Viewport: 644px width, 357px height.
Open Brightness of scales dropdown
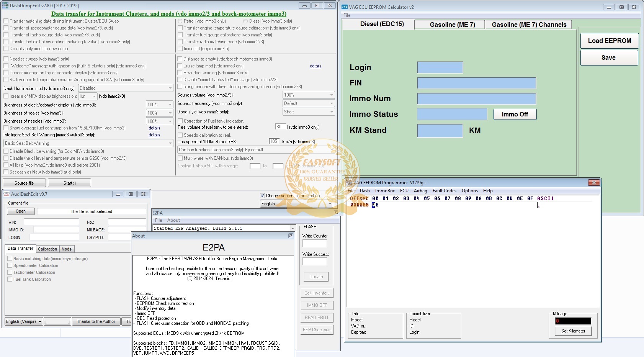[x=160, y=113]
